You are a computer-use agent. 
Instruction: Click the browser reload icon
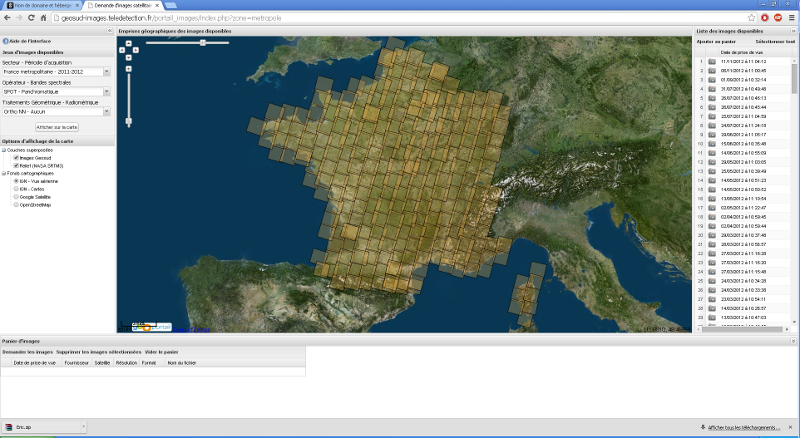[33, 18]
